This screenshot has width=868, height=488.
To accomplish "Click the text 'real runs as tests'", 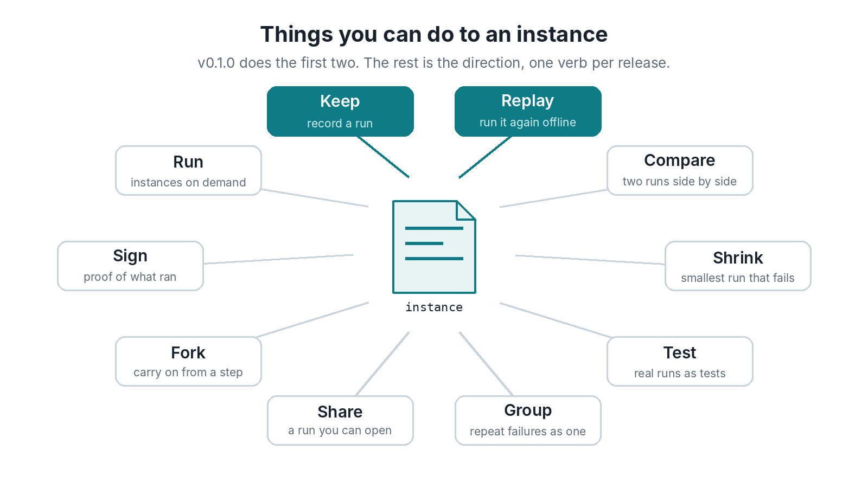I will 680,374.
